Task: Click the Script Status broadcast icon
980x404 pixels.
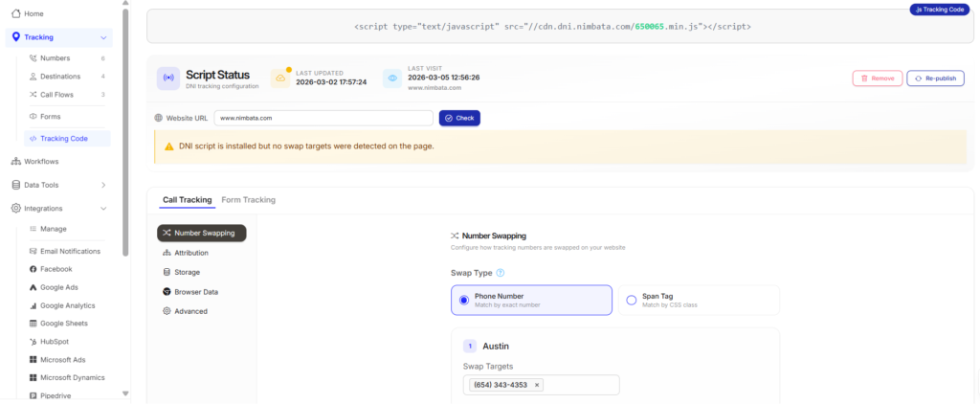Action: point(168,79)
